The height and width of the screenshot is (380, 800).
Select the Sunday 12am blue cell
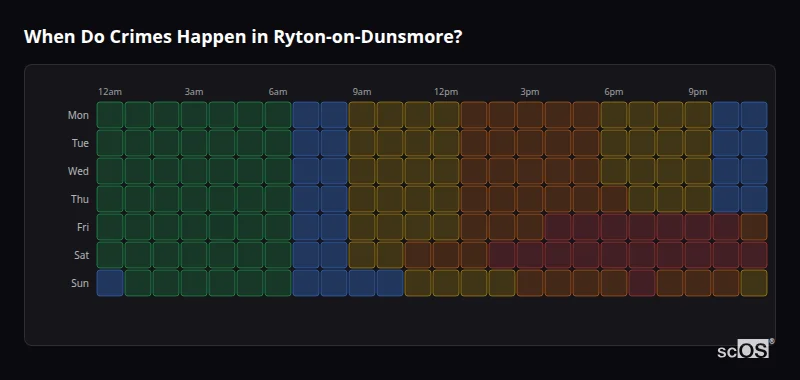[x=110, y=283]
